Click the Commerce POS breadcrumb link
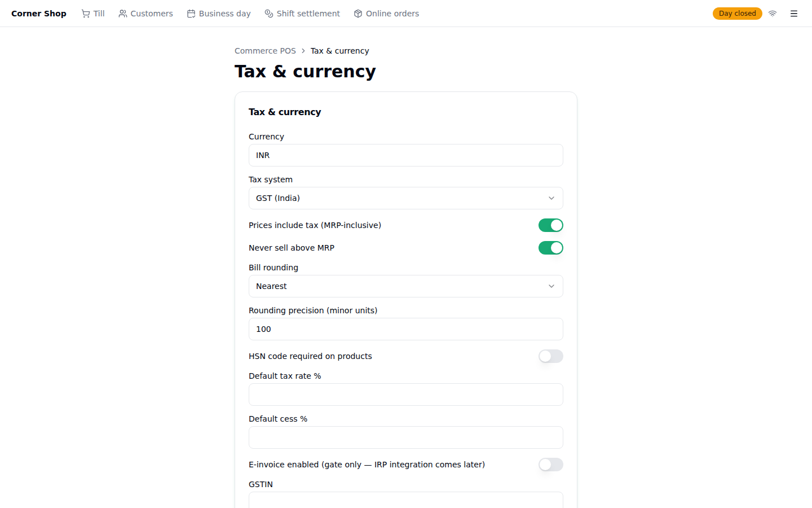This screenshot has height=508, width=812. click(x=265, y=51)
